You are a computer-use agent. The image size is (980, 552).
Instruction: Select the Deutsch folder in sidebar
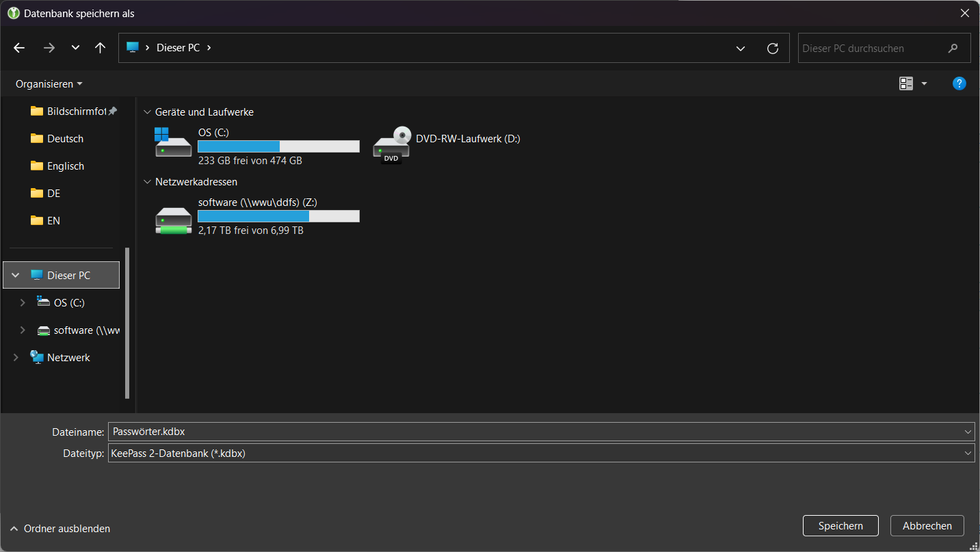65,139
